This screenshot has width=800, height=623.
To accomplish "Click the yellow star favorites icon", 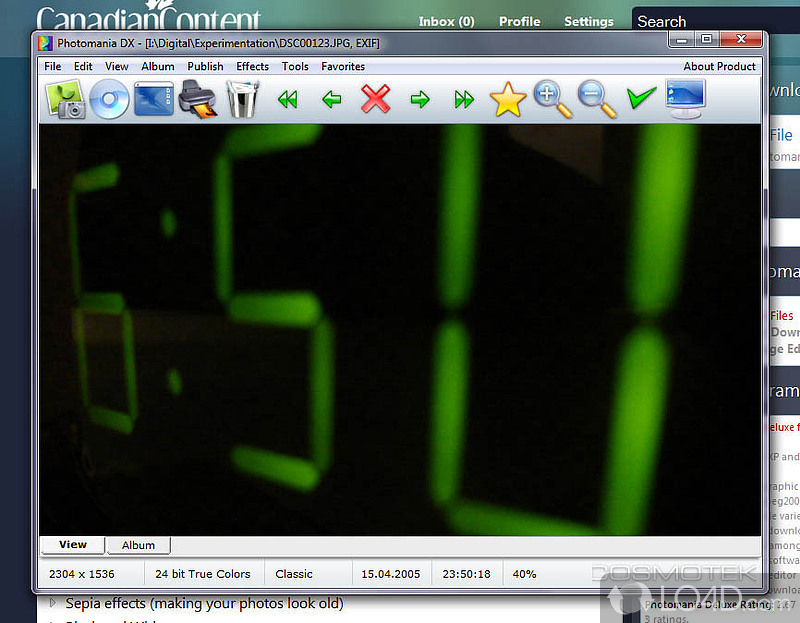I will click(508, 99).
